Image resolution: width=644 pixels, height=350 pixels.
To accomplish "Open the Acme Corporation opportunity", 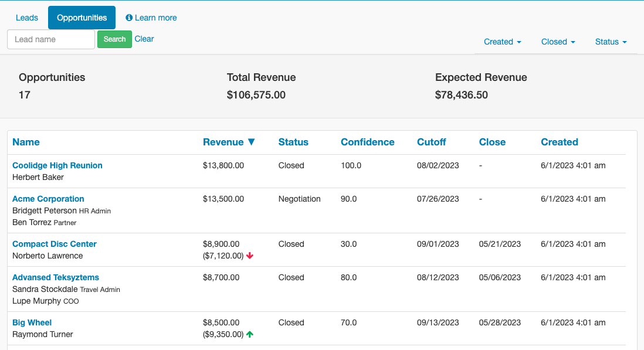I will pos(48,199).
